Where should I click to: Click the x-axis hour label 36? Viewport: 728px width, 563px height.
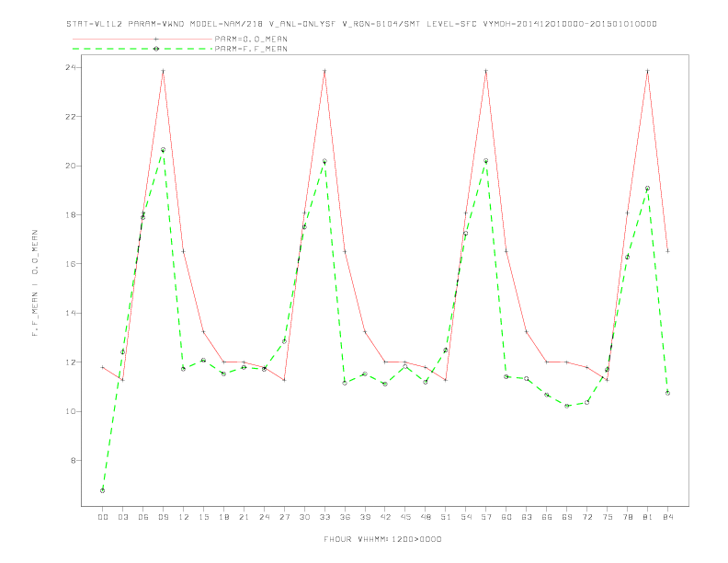tap(345, 517)
